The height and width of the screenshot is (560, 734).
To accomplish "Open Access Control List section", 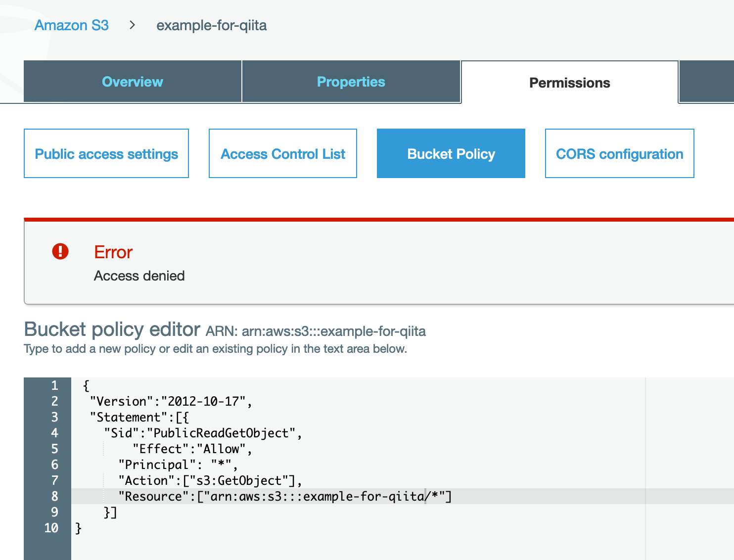I will tap(283, 153).
